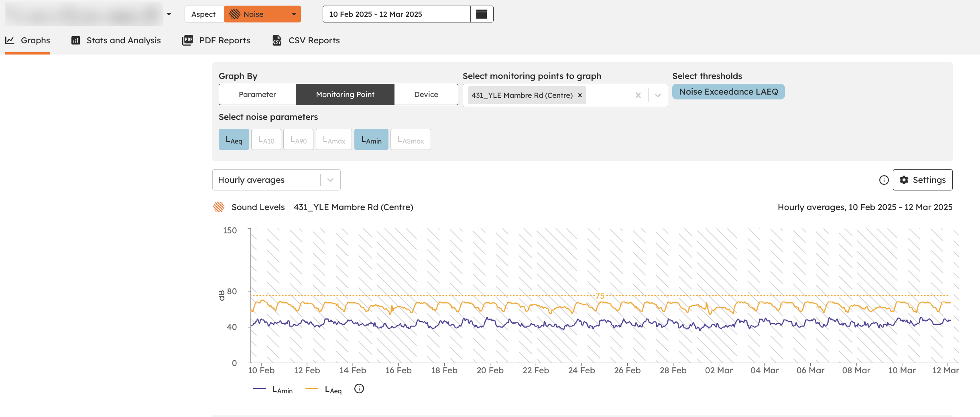Screen dimensions: 980x417
Task: Click the CSV Reports file icon
Action: coord(277,40)
